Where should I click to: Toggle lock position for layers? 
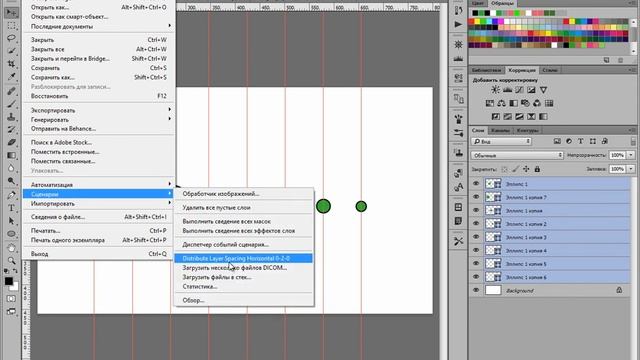point(526,169)
